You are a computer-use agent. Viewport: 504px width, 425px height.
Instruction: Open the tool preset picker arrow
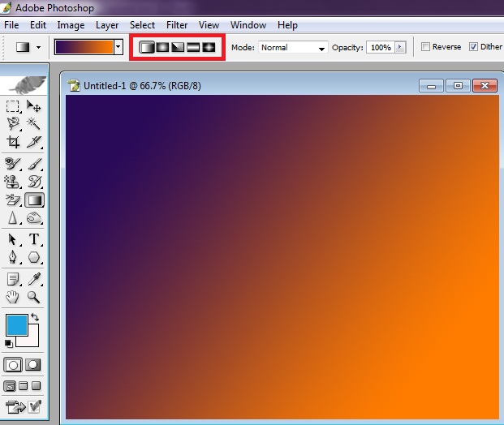pos(39,48)
